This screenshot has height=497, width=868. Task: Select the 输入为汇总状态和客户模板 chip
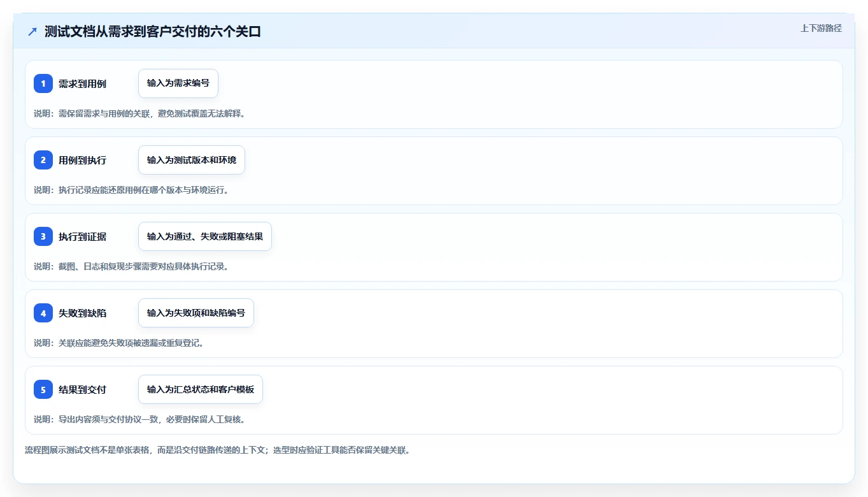[x=201, y=389]
